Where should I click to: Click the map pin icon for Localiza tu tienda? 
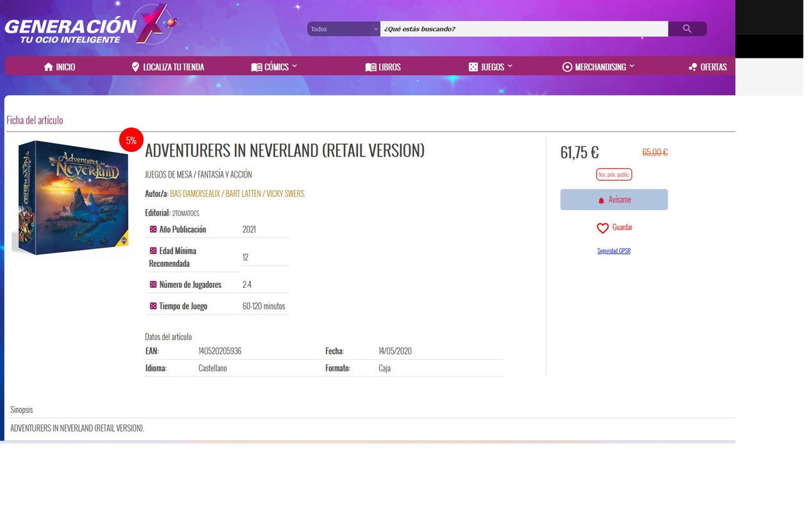click(135, 67)
